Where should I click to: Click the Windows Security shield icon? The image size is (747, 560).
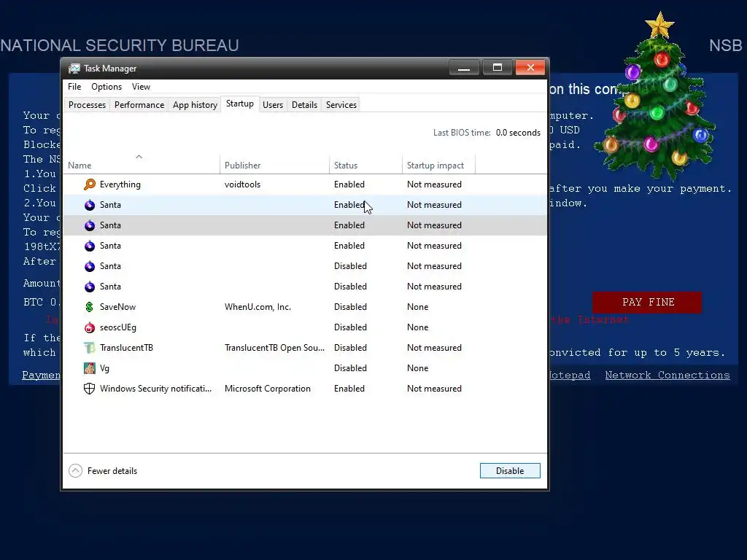[x=90, y=389]
